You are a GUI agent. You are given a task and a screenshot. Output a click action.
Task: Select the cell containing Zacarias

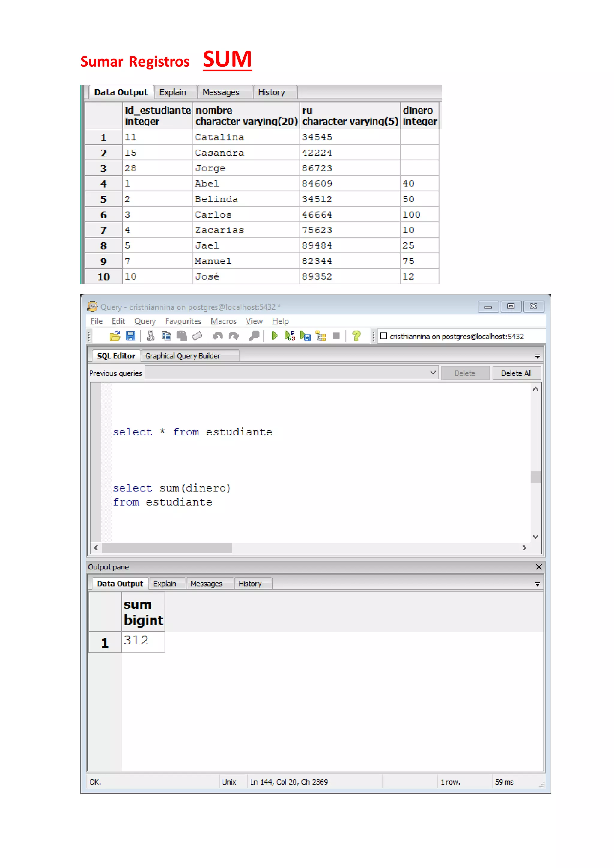[246, 230]
